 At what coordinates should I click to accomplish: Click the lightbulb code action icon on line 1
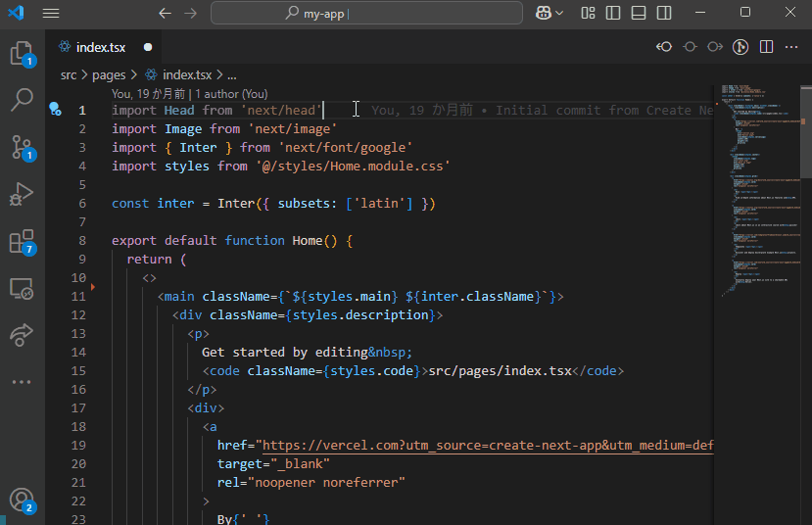pos(55,110)
